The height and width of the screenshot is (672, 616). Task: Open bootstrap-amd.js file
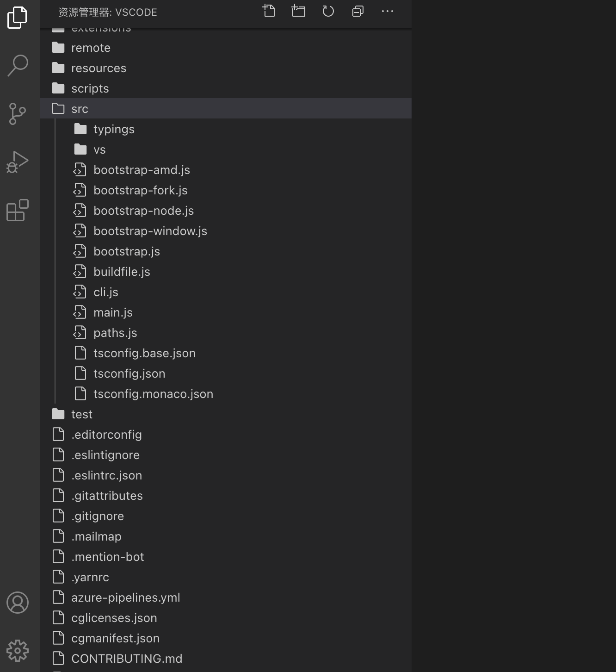(x=226, y=170)
